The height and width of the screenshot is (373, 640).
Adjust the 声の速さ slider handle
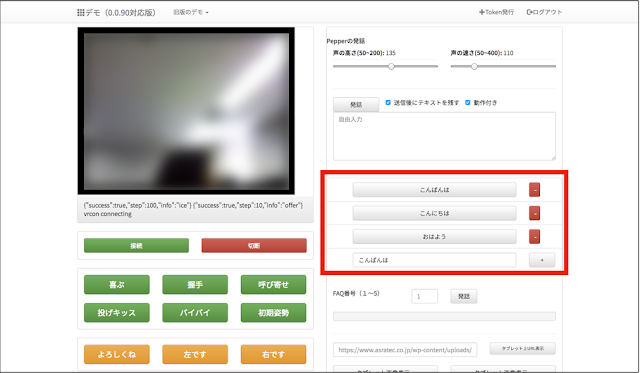tap(474, 67)
